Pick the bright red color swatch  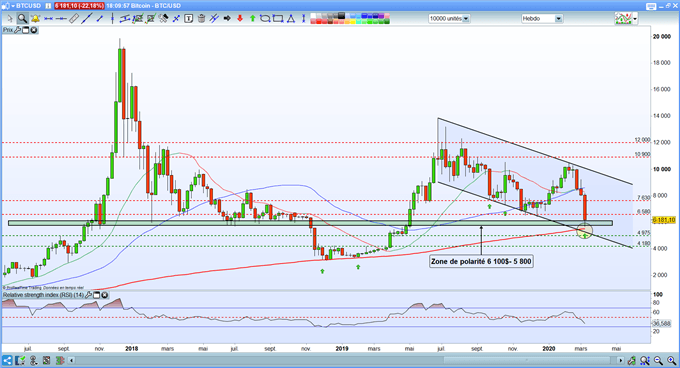click(x=319, y=21)
